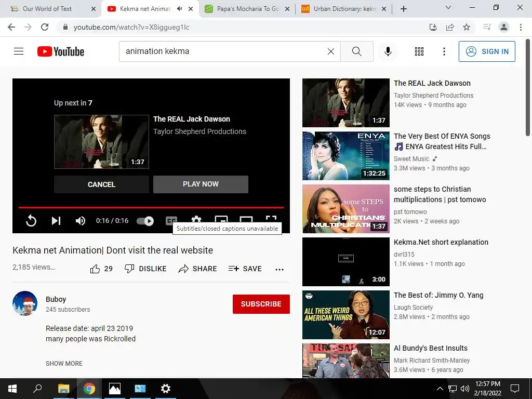Open more actions ellipsis under video
Image resolution: width=532 pixels, height=399 pixels.
click(x=279, y=269)
